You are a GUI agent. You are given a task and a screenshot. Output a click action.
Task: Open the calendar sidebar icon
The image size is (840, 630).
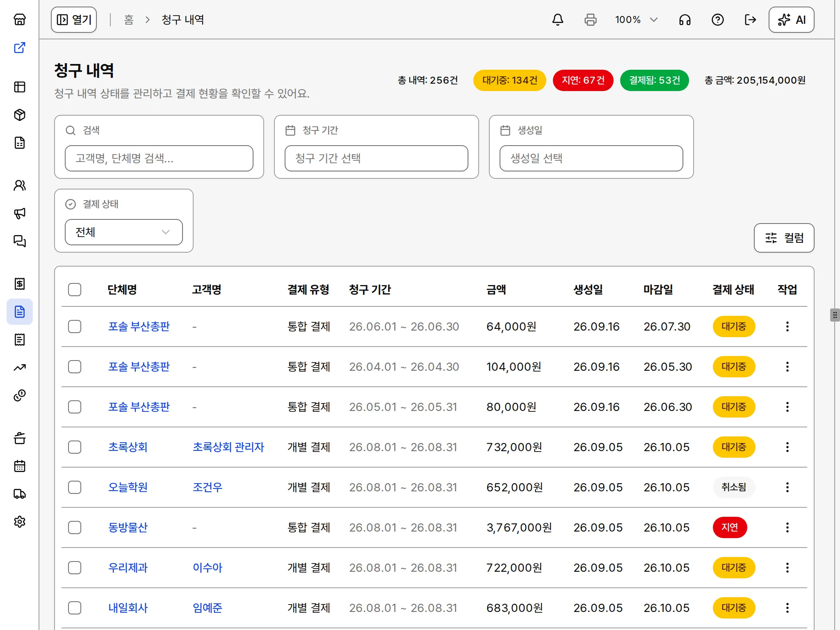tap(20, 466)
